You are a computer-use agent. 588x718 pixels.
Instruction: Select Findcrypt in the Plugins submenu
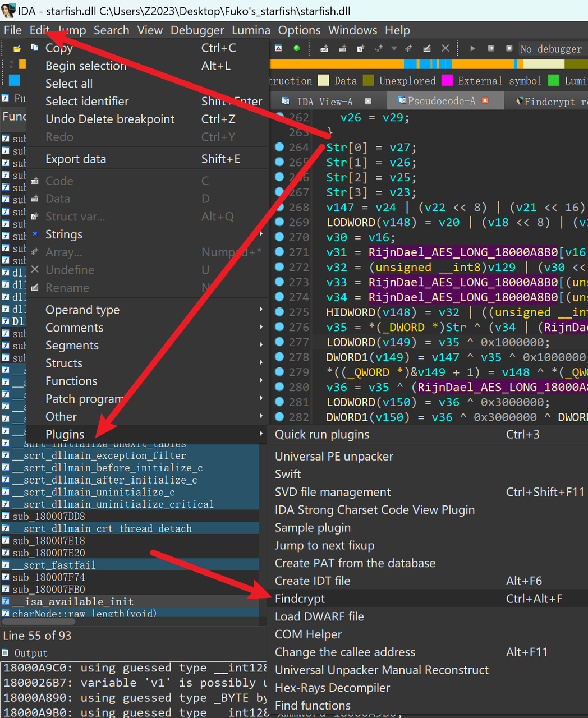(428, 599)
